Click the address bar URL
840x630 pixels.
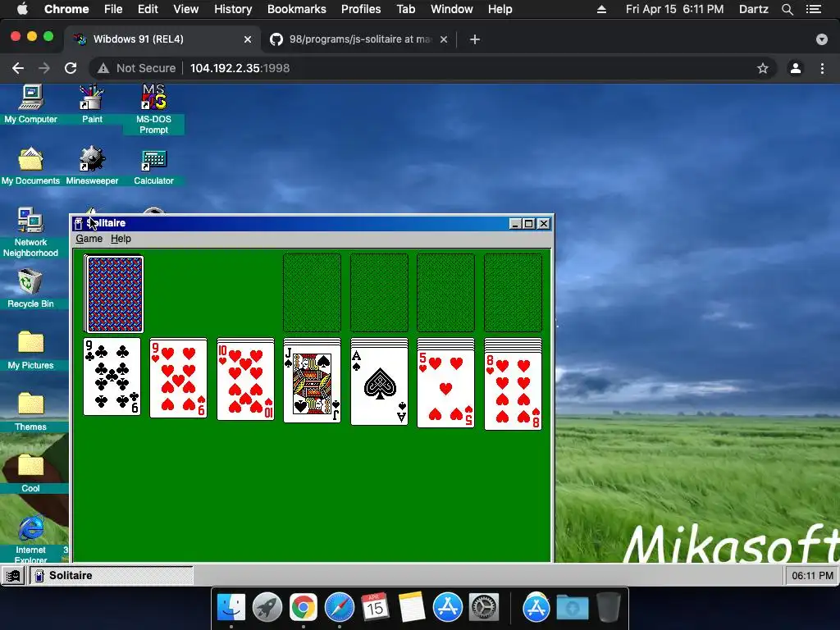point(240,68)
